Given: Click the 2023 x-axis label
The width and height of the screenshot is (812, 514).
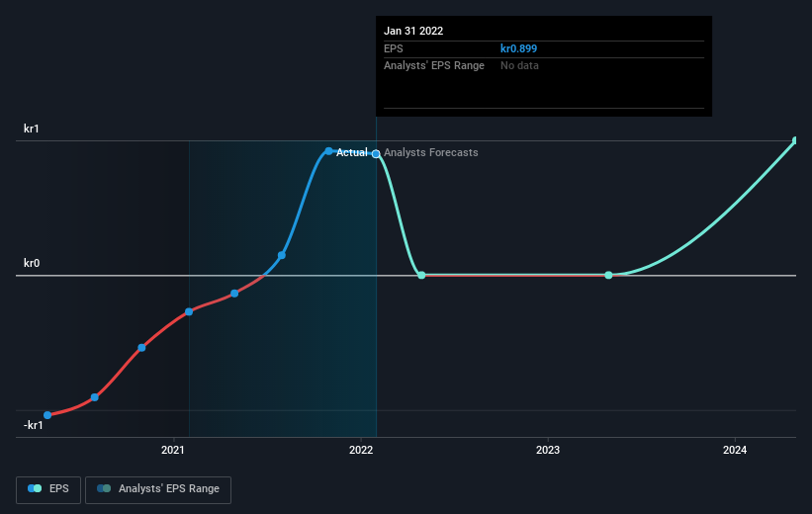Looking at the screenshot, I should click(548, 450).
